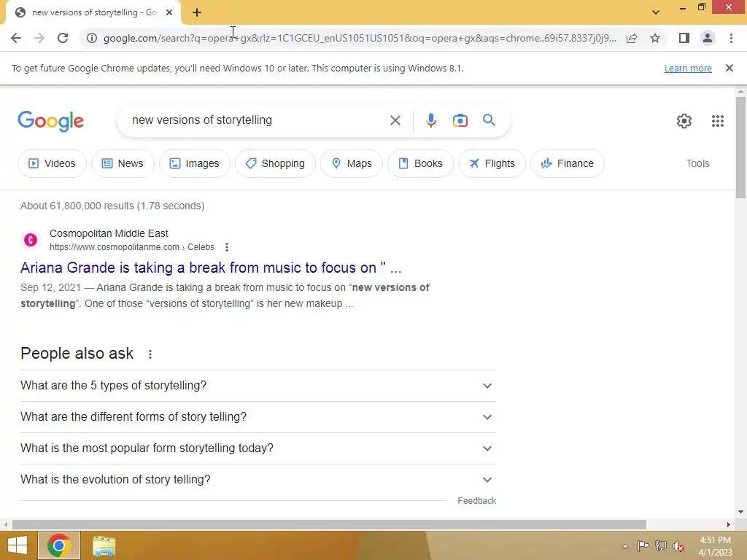Click the forward navigation arrow
This screenshot has width=747, height=560.
[39, 38]
